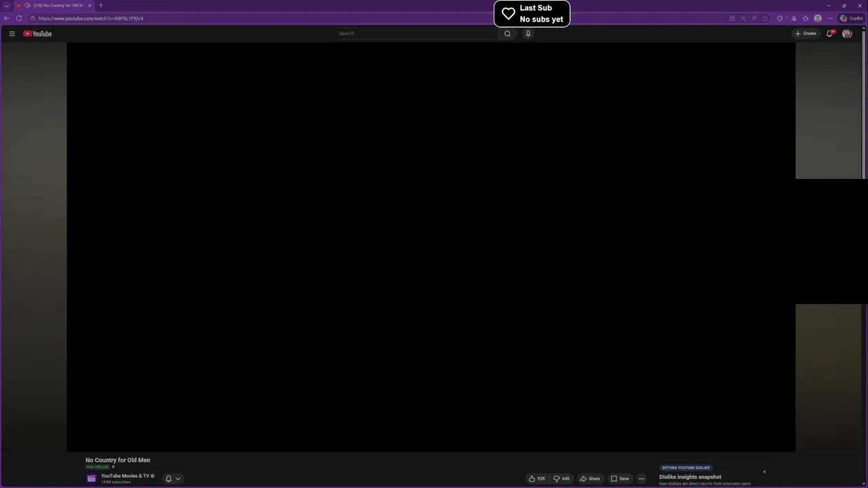
Task: Click the magnifier search button
Action: 507,33
